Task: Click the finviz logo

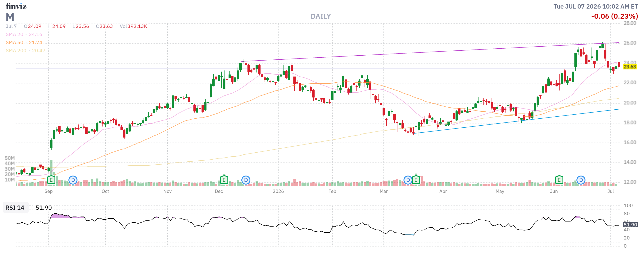Action: (16, 6)
